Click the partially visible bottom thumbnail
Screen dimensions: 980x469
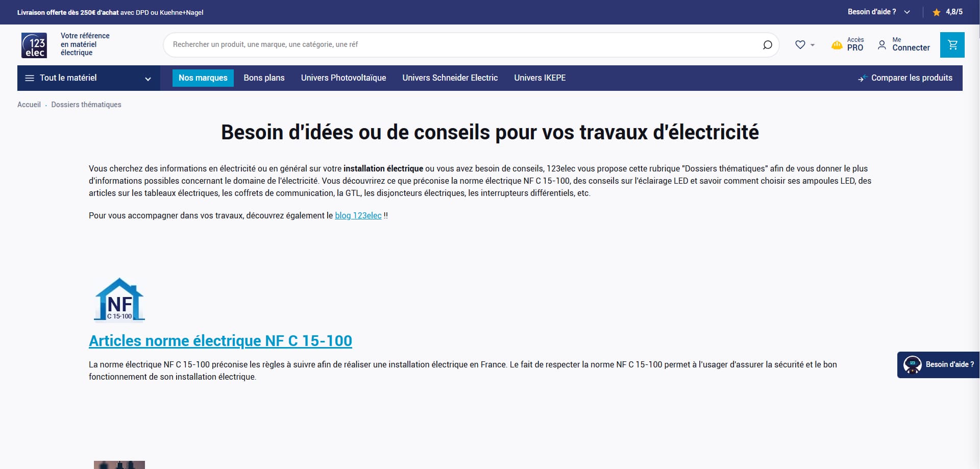(119, 465)
